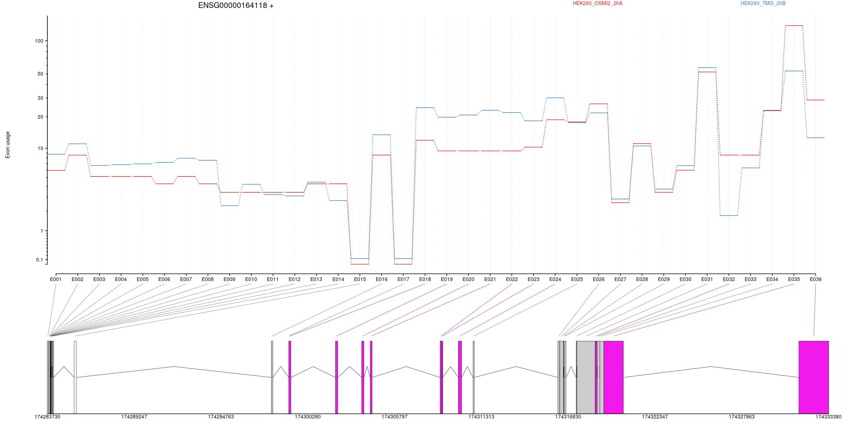Select the HEK293_TMG_2hB legend label

click(763, 3)
